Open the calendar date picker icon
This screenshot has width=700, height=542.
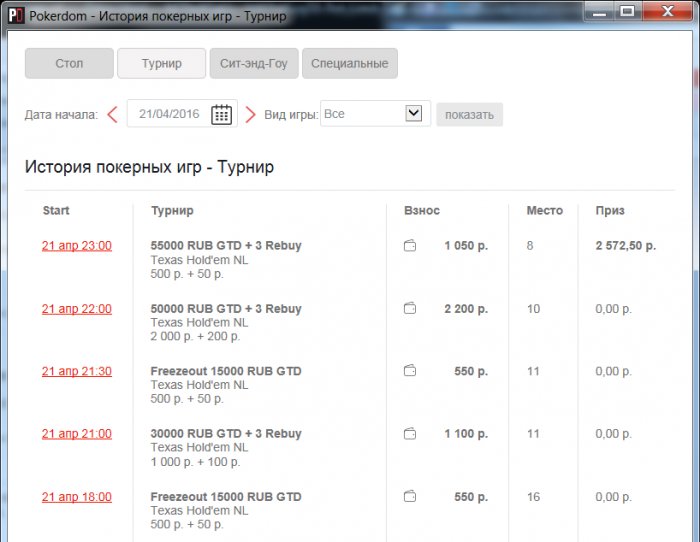pos(221,114)
